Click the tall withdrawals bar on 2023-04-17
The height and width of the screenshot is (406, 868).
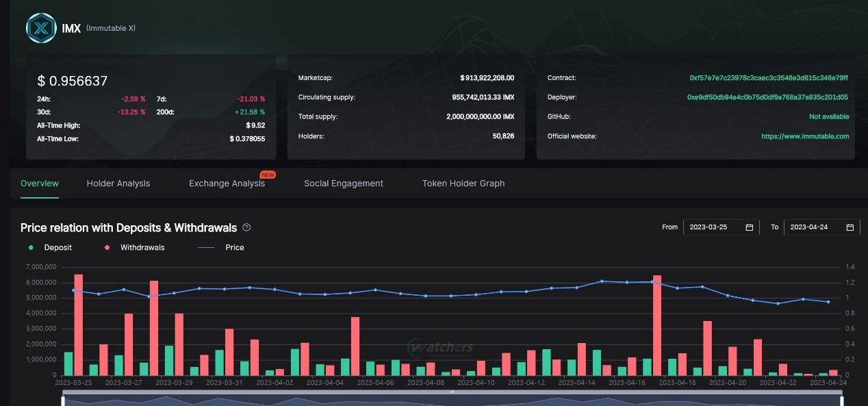click(657, 325)
